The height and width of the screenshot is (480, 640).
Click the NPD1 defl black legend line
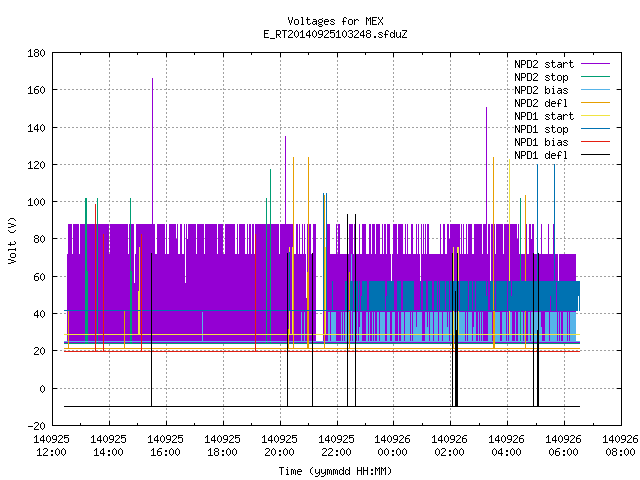[595, 155]
